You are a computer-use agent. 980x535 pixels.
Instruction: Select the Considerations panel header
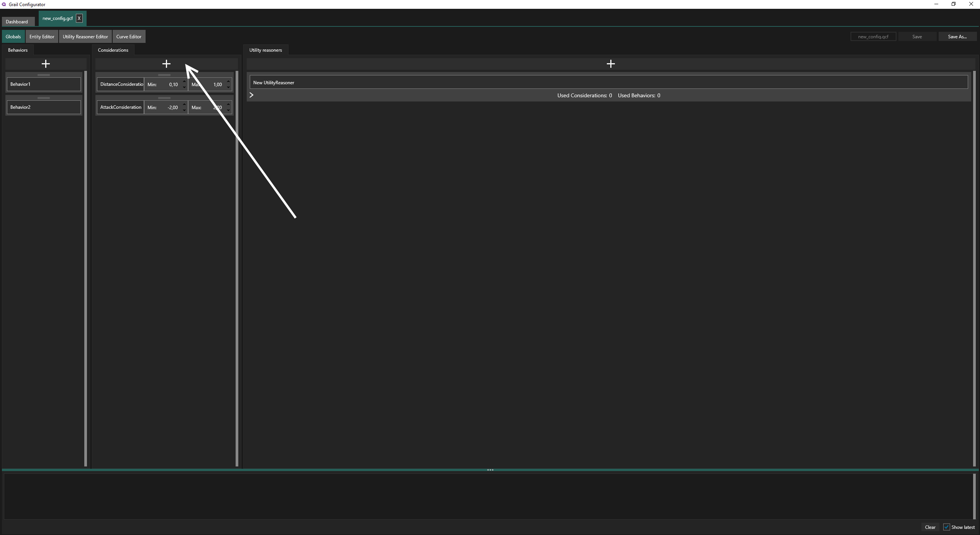tap(113, 50)
